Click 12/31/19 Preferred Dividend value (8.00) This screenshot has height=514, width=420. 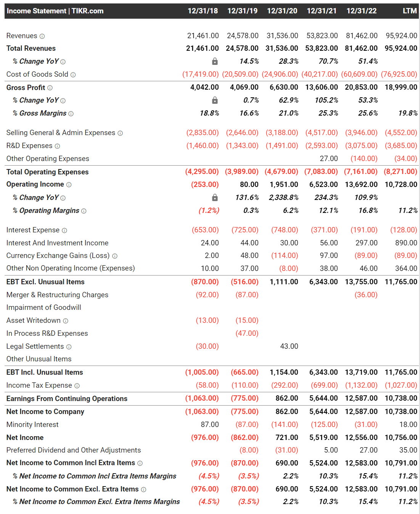tap(249, 450)
